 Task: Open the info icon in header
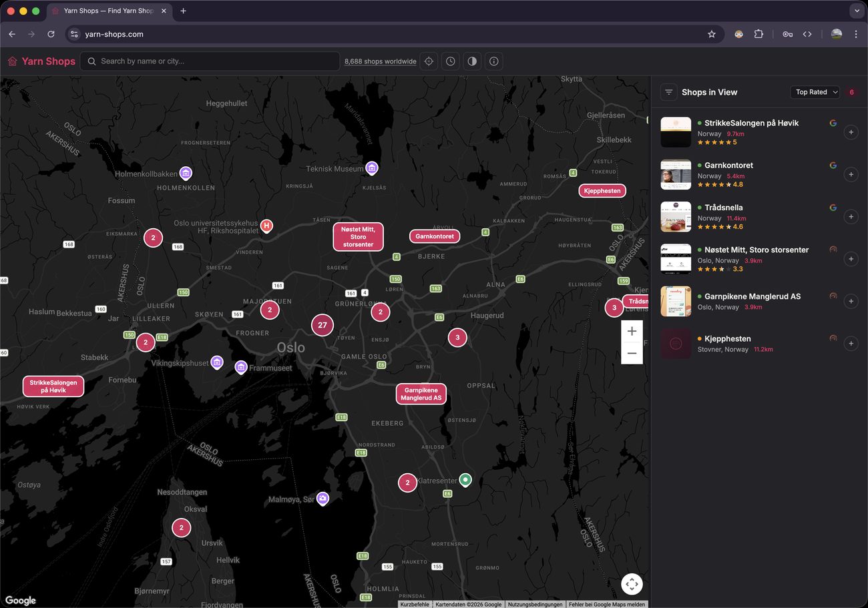coord(494,61)
